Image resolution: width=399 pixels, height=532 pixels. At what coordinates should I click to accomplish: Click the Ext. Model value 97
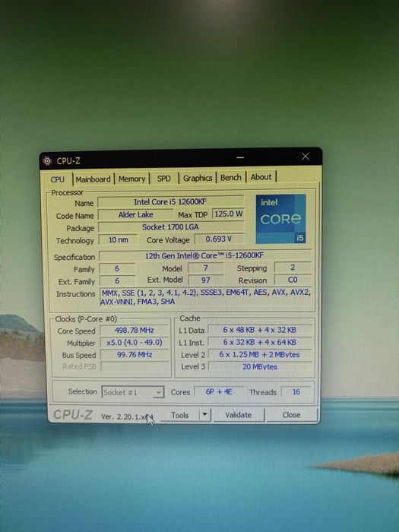[x=206, y=280]
